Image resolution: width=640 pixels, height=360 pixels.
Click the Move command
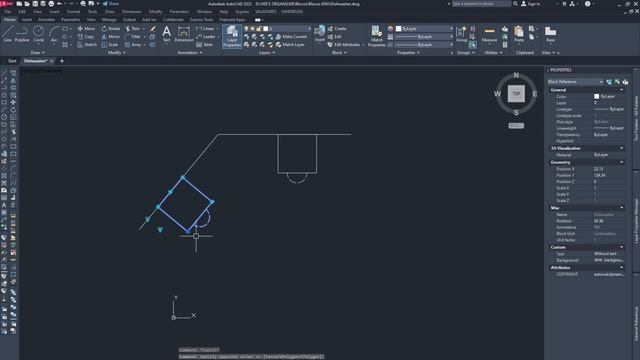pos(86,29)
